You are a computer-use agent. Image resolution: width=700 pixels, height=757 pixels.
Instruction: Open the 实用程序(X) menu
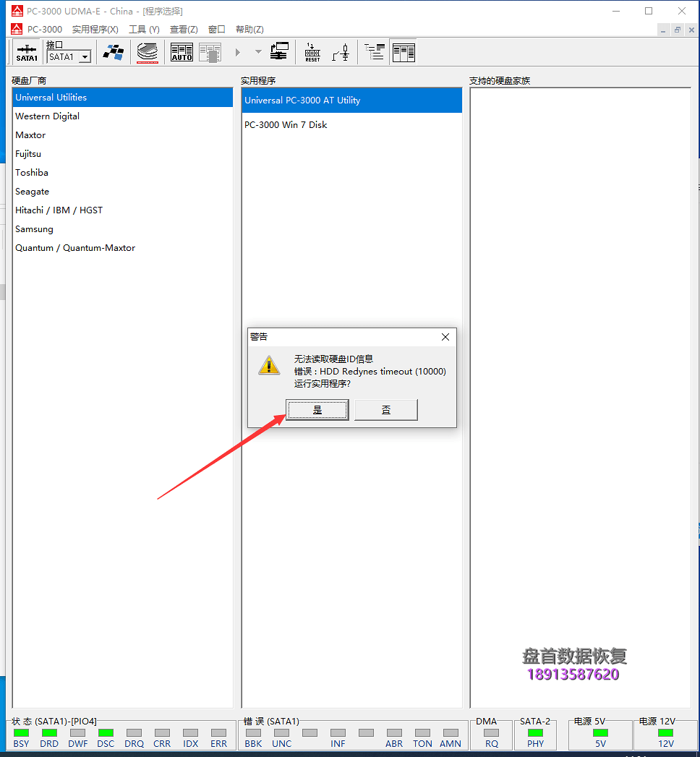point(95,30)
